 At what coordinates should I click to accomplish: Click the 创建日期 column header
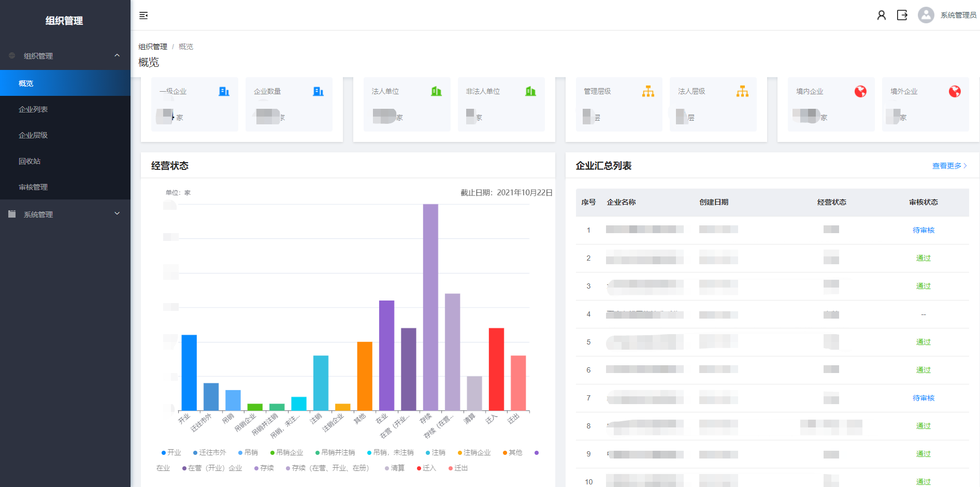point(714,202)
